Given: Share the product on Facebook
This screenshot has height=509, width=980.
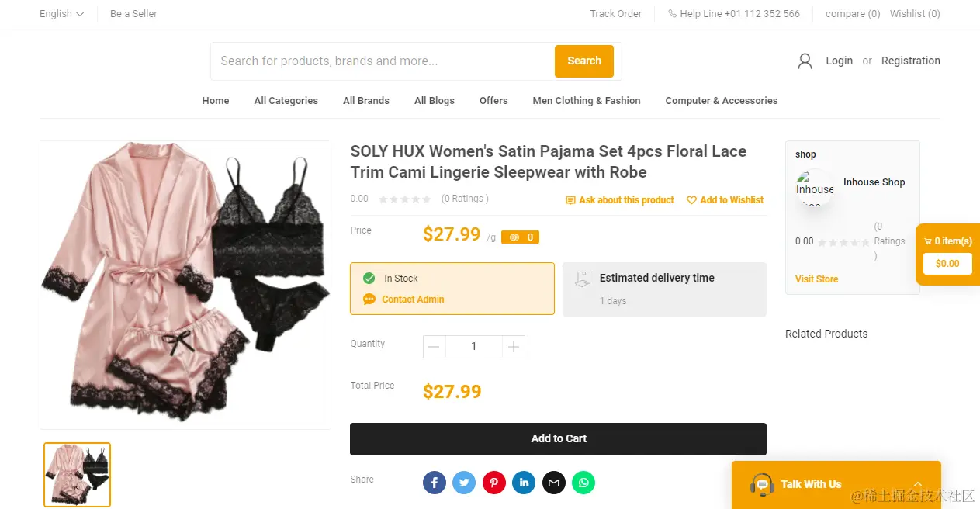Looking at the screenshot, I should pos(434,482).
